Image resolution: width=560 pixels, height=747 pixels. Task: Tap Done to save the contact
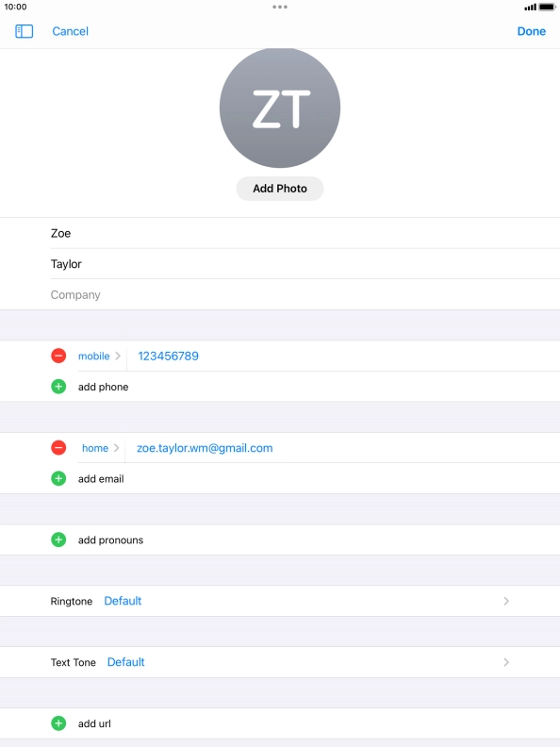point(532,31)
